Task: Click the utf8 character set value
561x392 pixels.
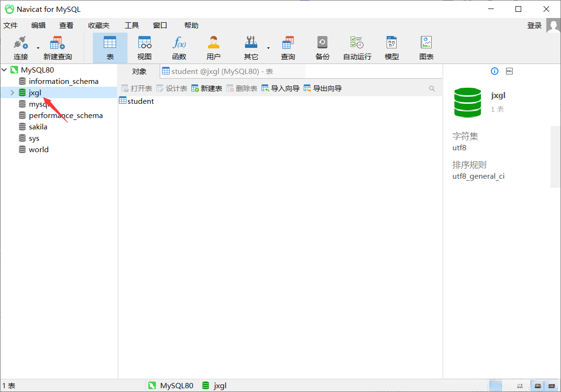Action: click(x=460, y=147)
